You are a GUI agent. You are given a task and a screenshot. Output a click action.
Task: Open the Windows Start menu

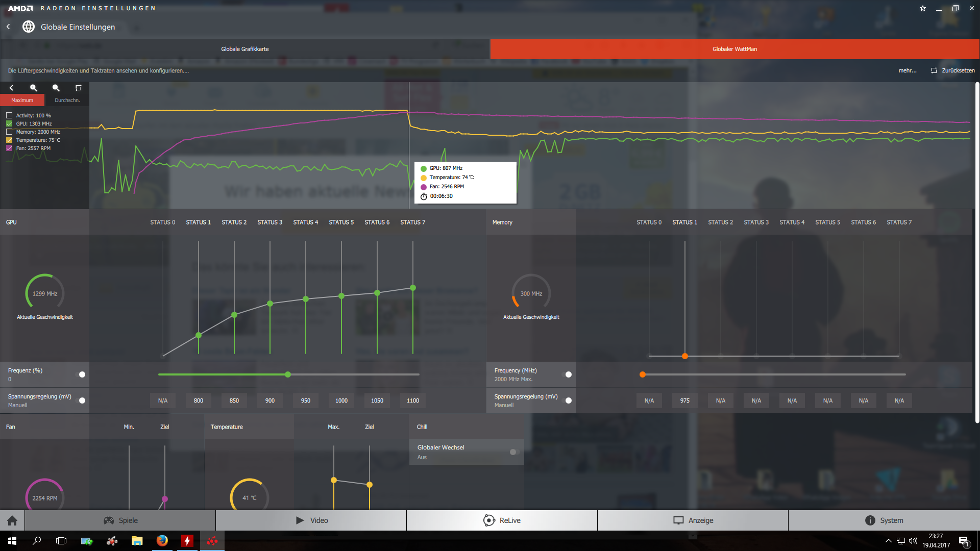pos(12,541)
